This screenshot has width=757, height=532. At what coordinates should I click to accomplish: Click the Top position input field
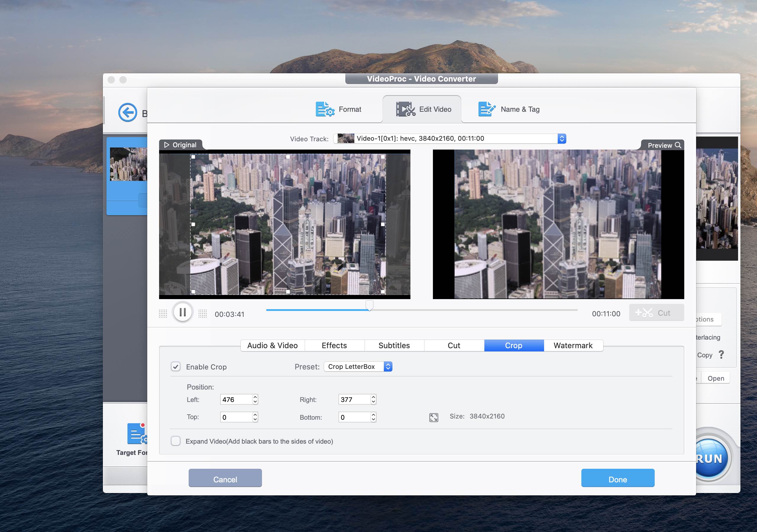pos(236,417)
